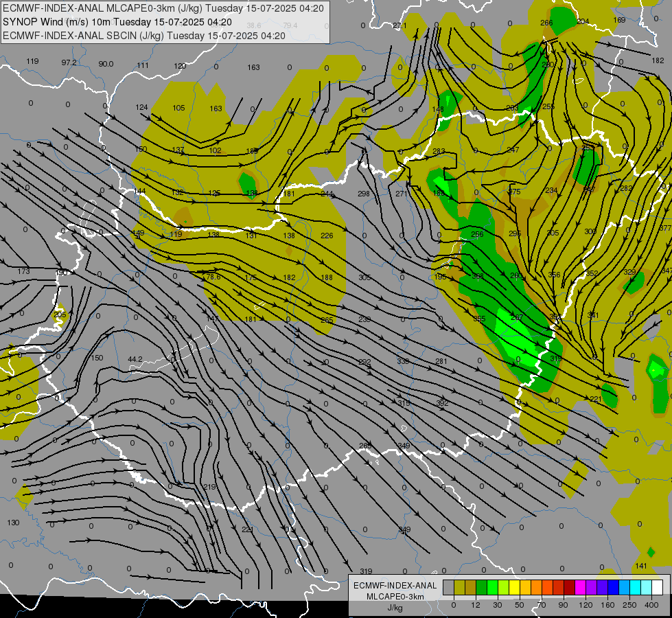
Task: Click the dark red legend swatch
Action: point(570,587)
